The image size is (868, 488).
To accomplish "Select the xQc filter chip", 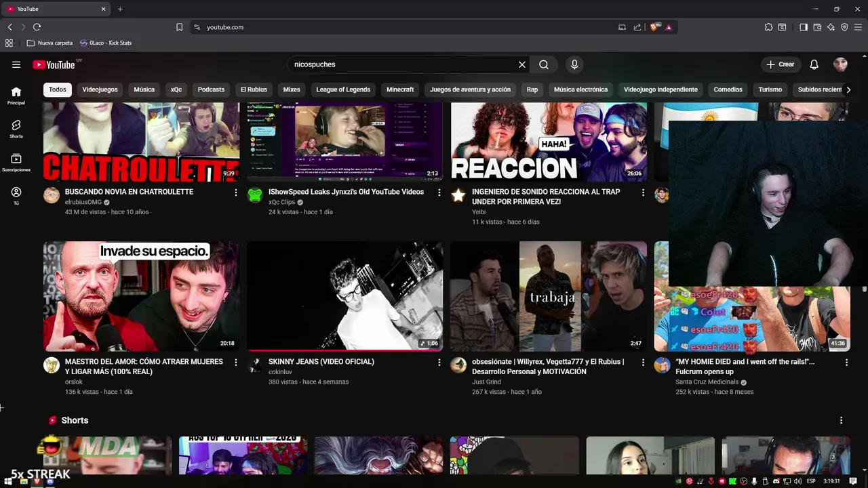I will click(176, 89).
